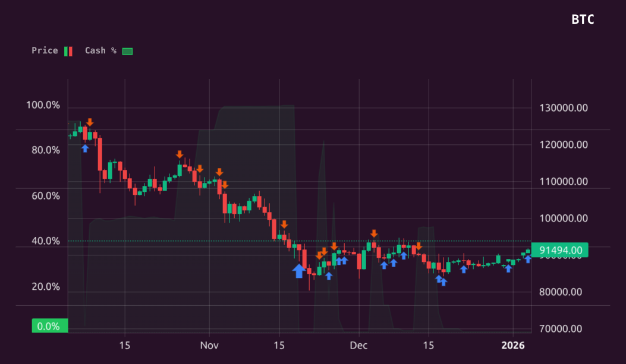Click the green 0.0% label at bottom left

(x=49, y=325)
